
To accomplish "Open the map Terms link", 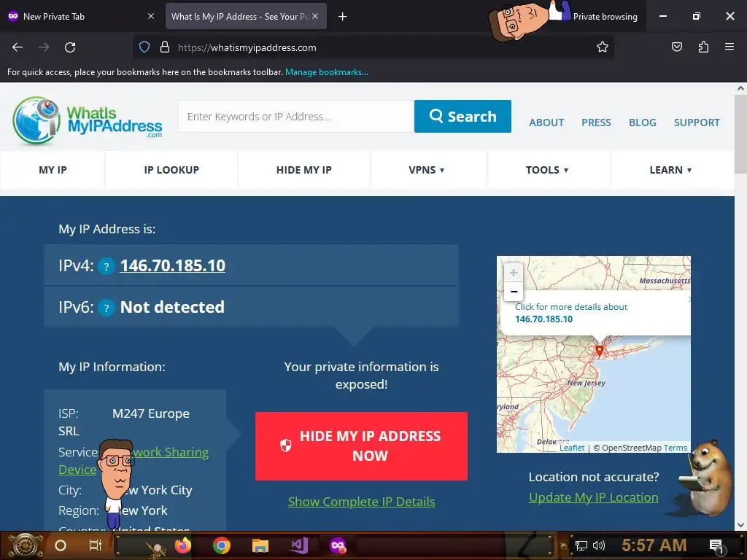I will coord(675,448).
